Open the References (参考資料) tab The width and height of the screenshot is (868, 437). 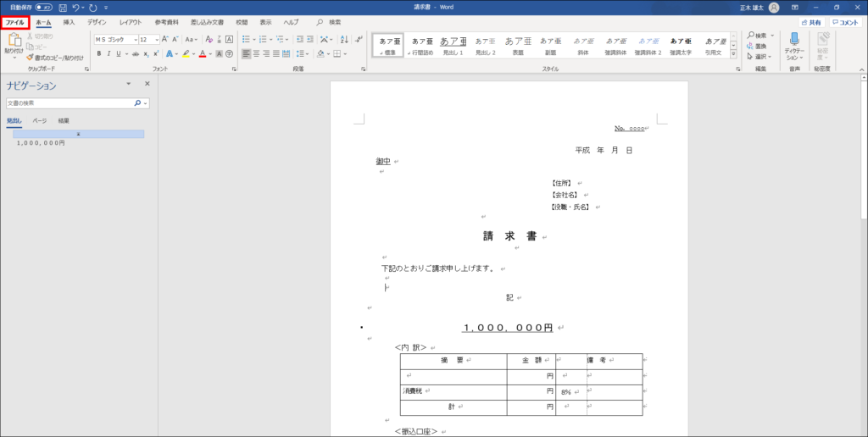167,23
